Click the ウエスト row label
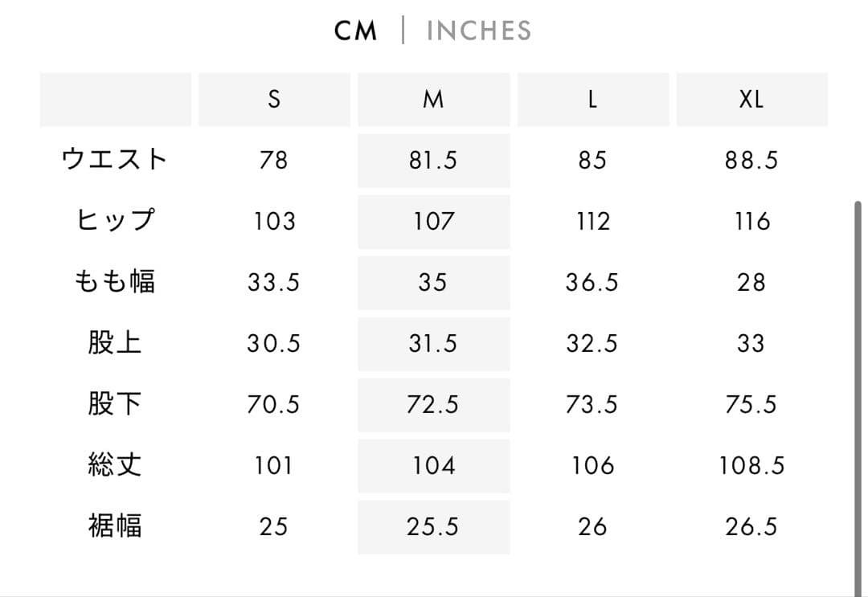This screenshot has height=597, width=868. (115, 160)
